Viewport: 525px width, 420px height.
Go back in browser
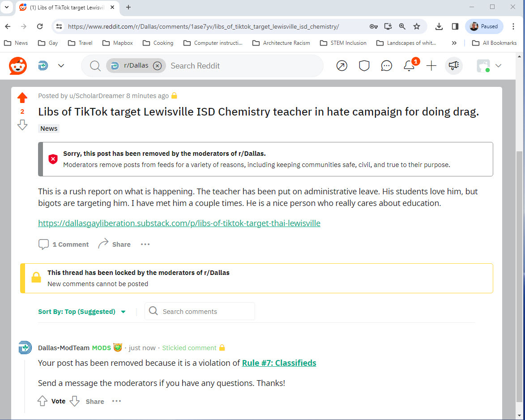click(x=8, y=26)
